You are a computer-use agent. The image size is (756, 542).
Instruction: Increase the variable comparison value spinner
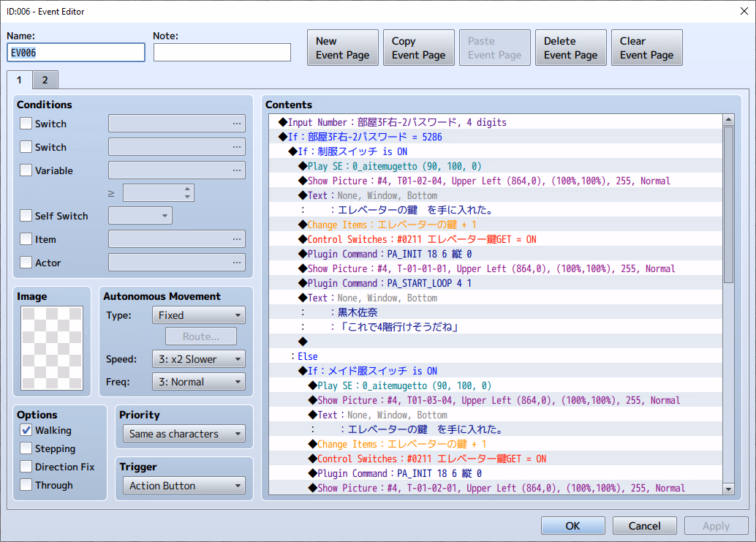tap(188, 189)
